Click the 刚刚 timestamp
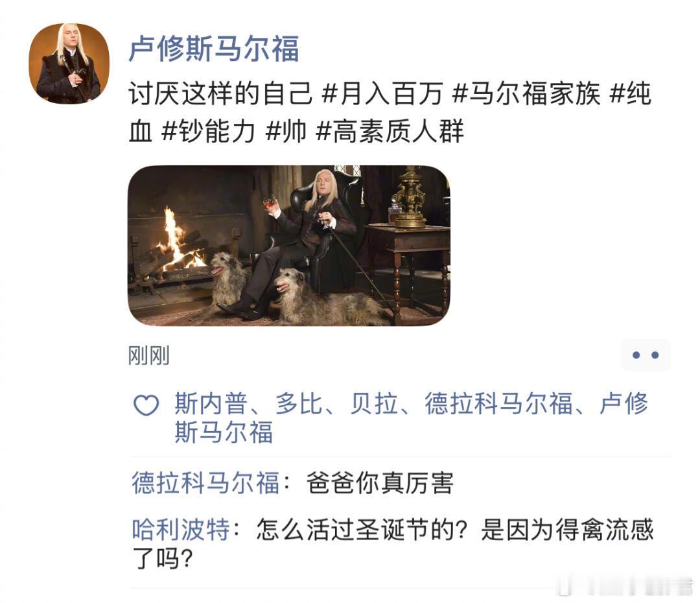This screenshot has height=603, width=700. tap(148, 355)
